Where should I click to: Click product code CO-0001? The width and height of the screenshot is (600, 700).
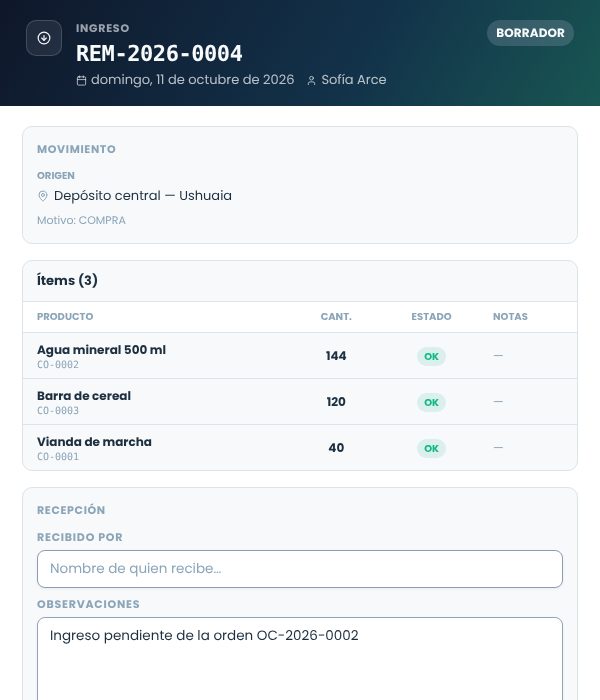(x=58, y=457)
